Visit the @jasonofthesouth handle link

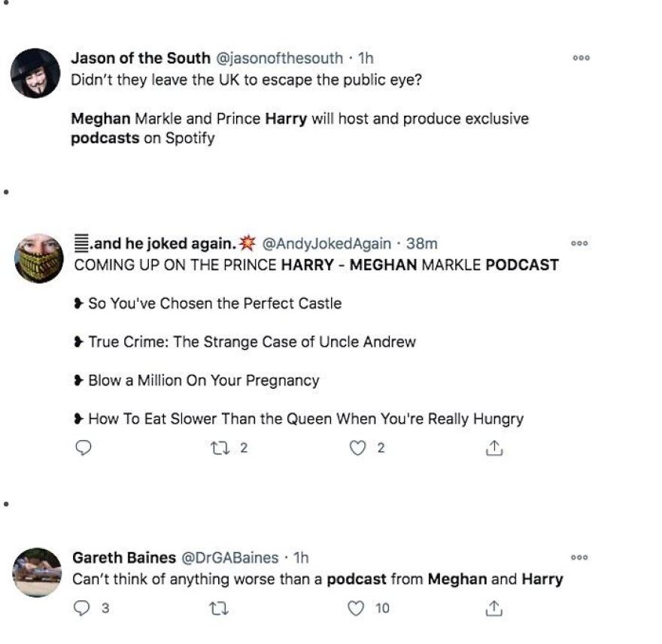(280, 58)
